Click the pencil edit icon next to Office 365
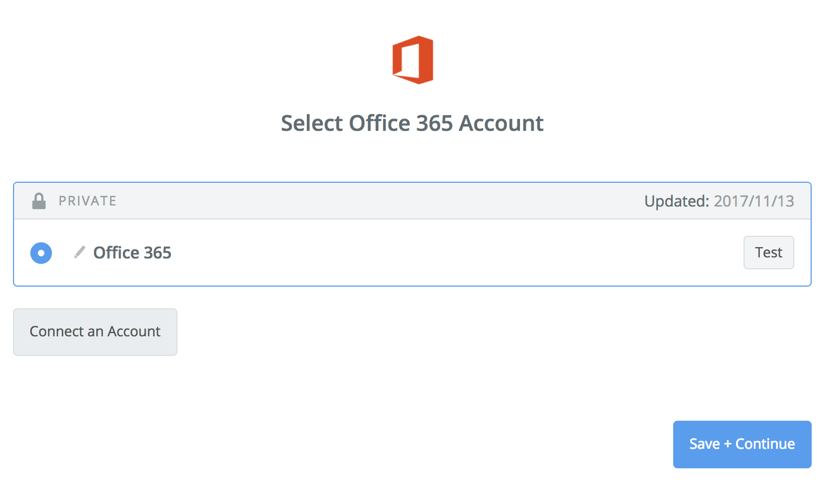Screen dimensions: 829x504 point(80,253)
